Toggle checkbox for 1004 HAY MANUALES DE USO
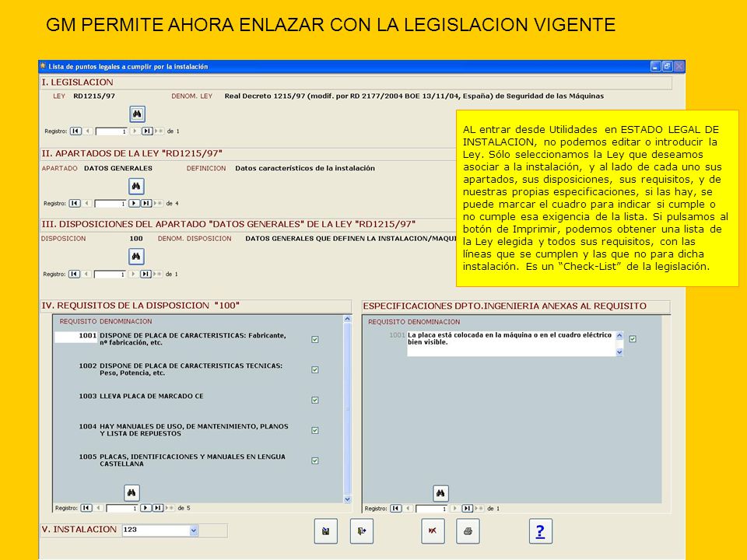747x560 pixels. pos(315,430)
